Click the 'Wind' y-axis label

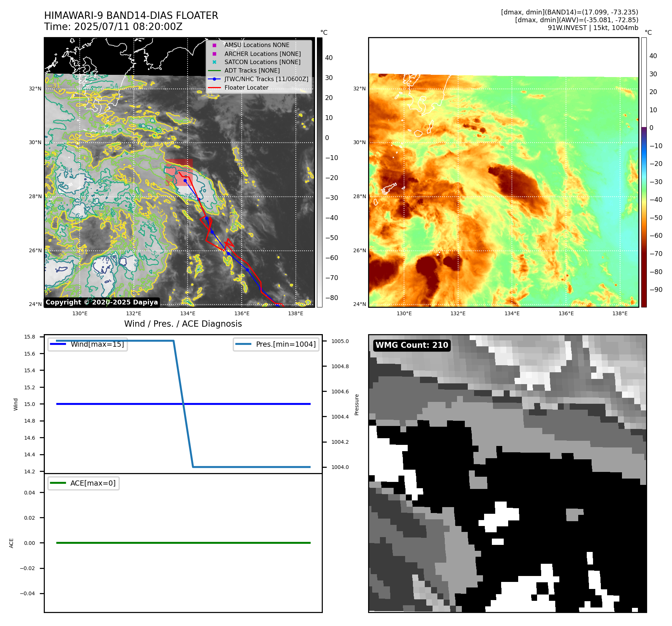pyautogui.click(x=16, y=404)
